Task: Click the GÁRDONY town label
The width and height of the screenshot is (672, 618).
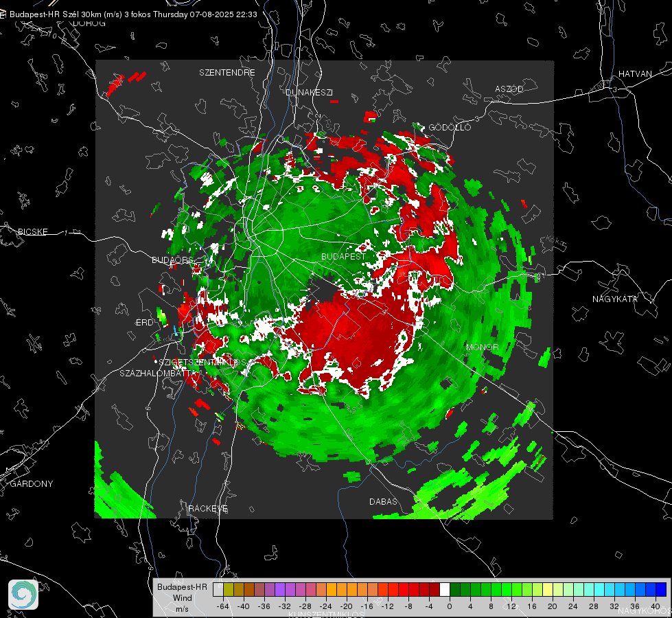Action: coord(32,484)
